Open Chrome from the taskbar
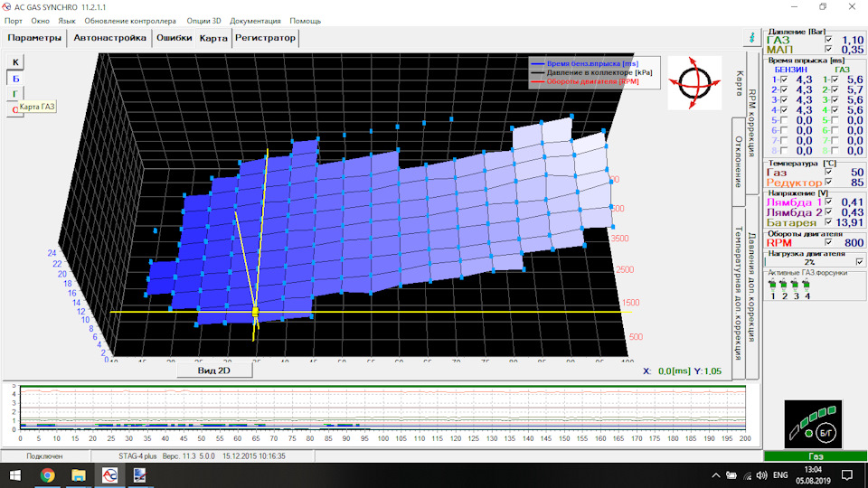Image resolution: width=868 pixels, height=488 pixels. click(48, 475)
